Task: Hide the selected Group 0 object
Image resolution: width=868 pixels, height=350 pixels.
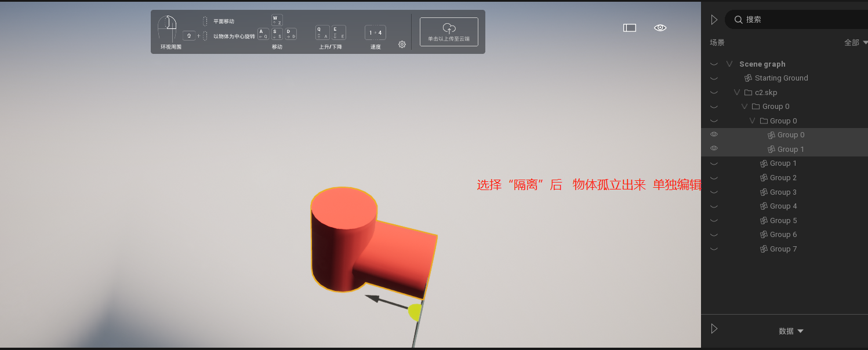Action: coord(714,134)
